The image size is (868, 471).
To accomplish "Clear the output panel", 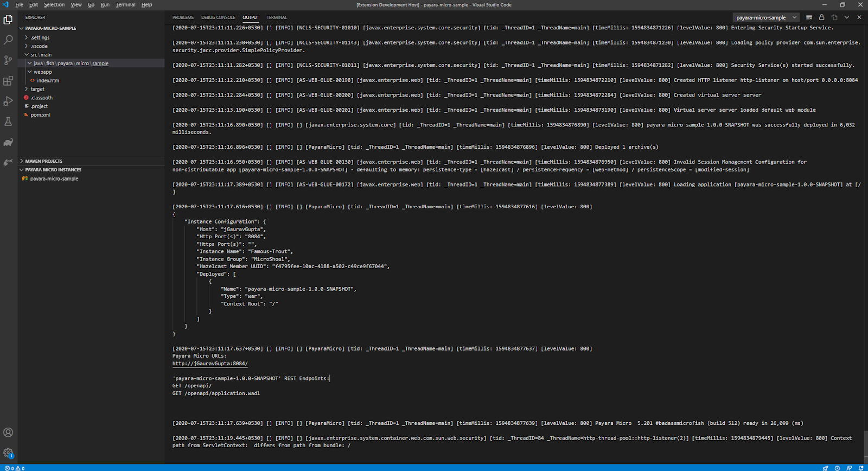I will [x=809, y=17].
